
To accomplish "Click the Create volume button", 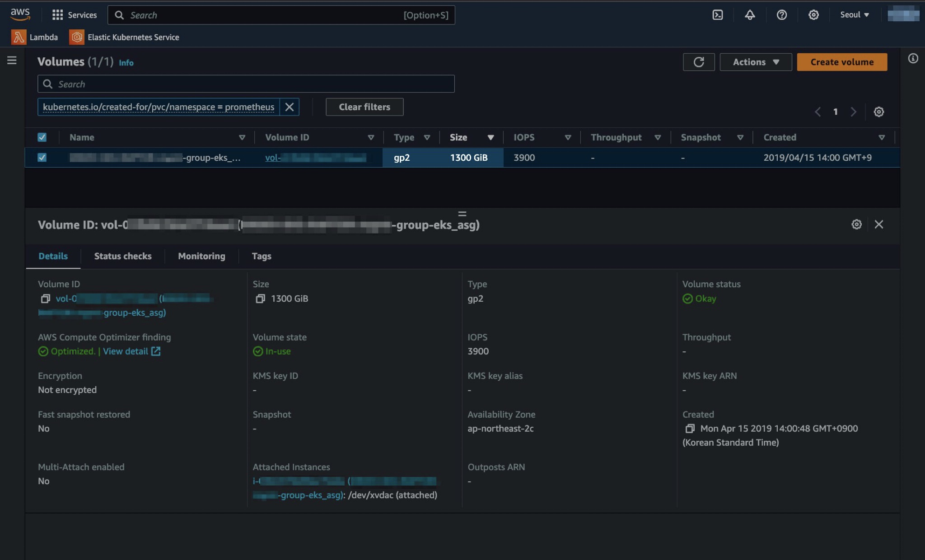I will (841, 62).
